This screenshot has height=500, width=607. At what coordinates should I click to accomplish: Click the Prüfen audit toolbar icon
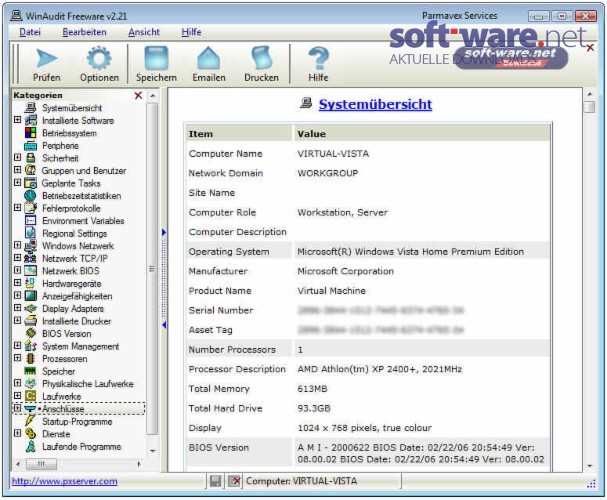46,58
